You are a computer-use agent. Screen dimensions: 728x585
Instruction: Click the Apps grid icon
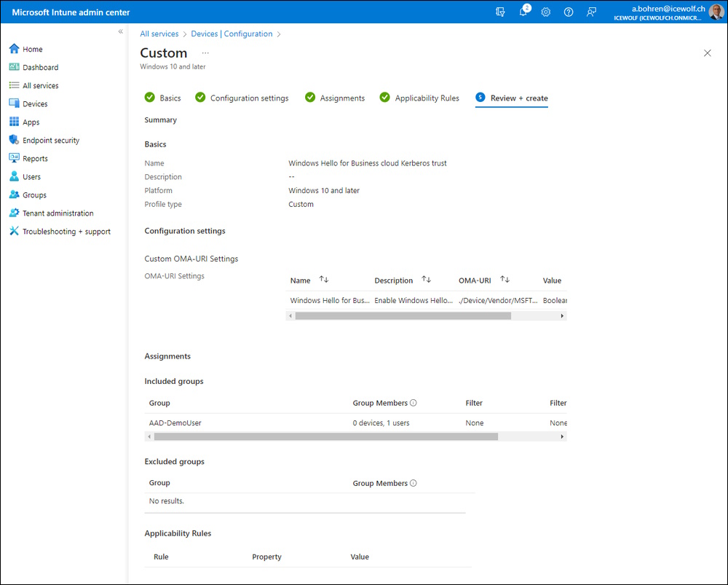coord(15,122)
